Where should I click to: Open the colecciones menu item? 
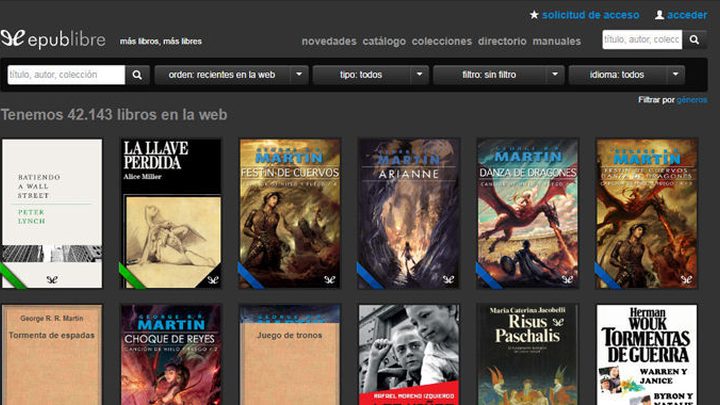point(442,41)
